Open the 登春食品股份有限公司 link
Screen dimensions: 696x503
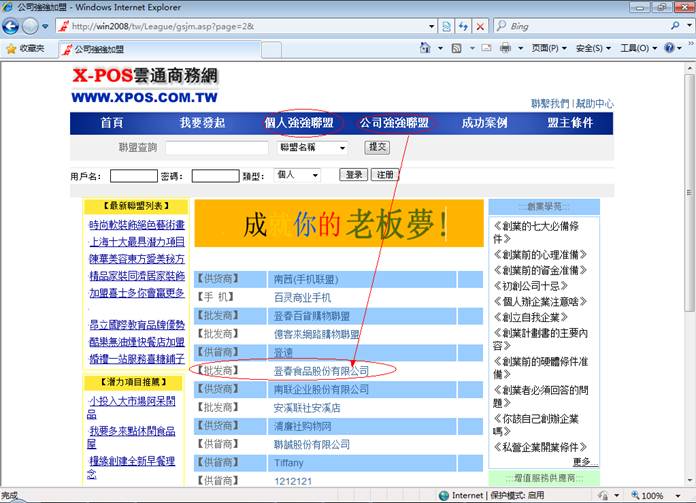point(321,371)
